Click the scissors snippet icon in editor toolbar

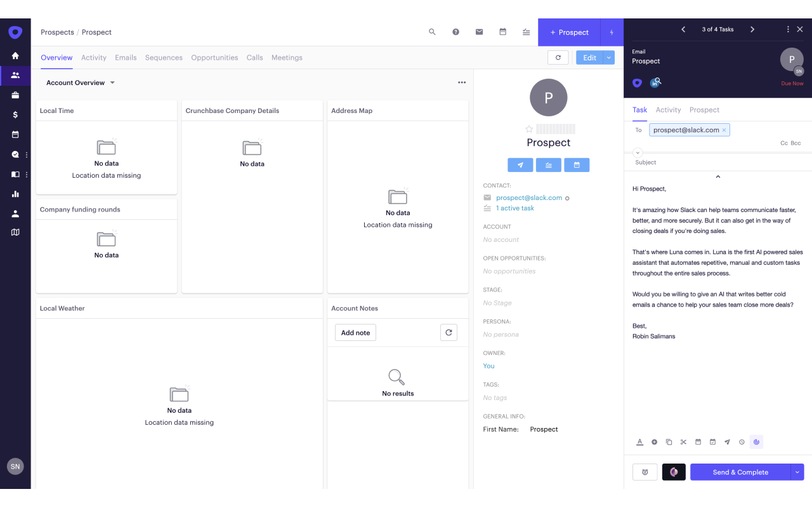tap(683, 442)
